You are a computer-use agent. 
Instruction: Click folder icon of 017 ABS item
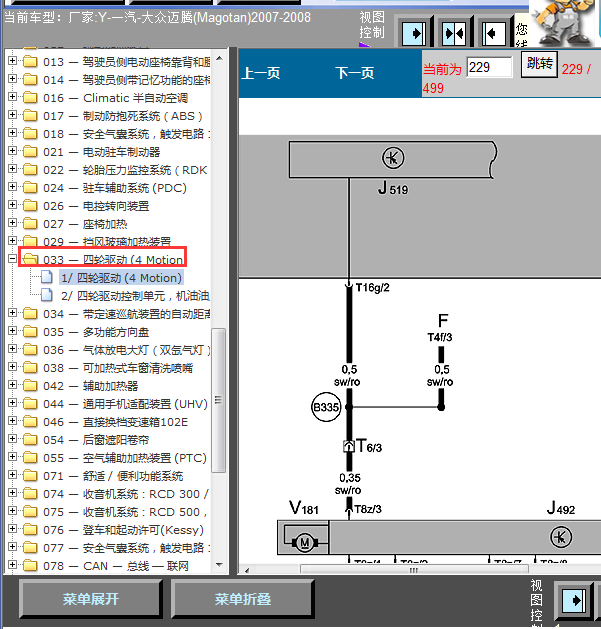(x=30, y=116)
